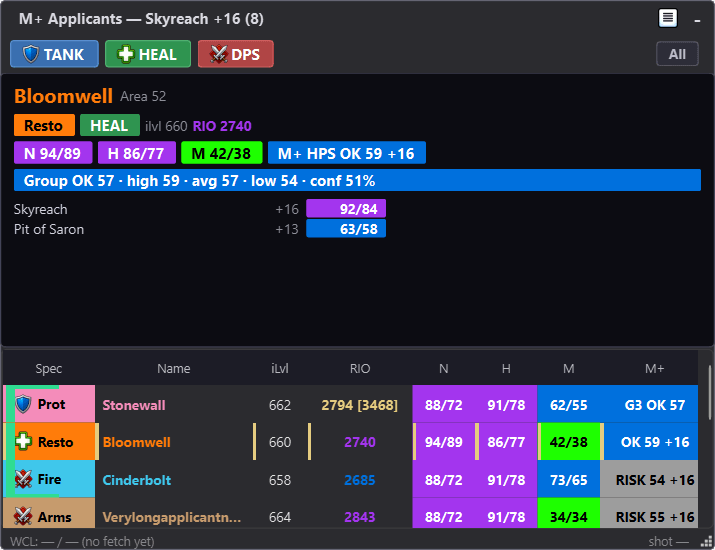The image size is (715, 550).
Task: Click Bloomwell's RIO 2740 cell in the table
Action: [360, 442]
